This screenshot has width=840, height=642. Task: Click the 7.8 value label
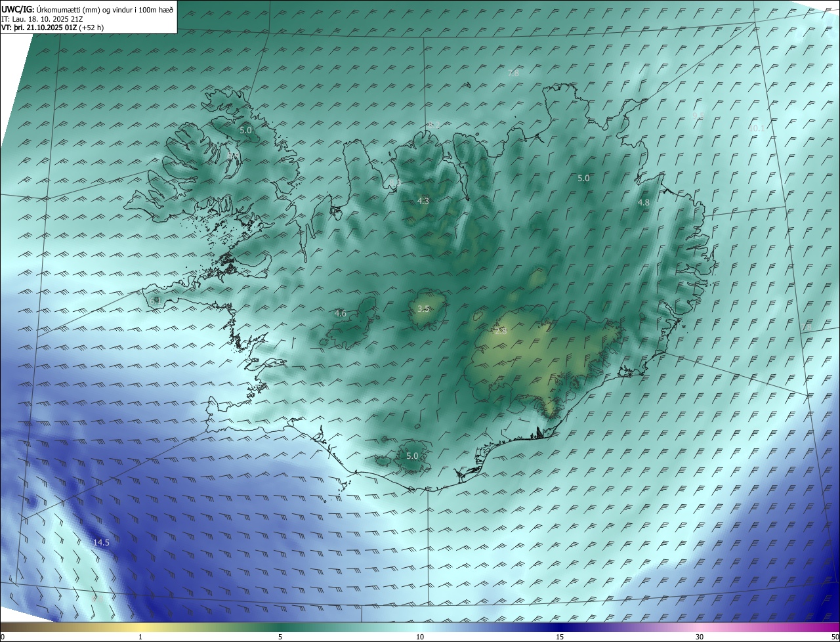[513, 73]
